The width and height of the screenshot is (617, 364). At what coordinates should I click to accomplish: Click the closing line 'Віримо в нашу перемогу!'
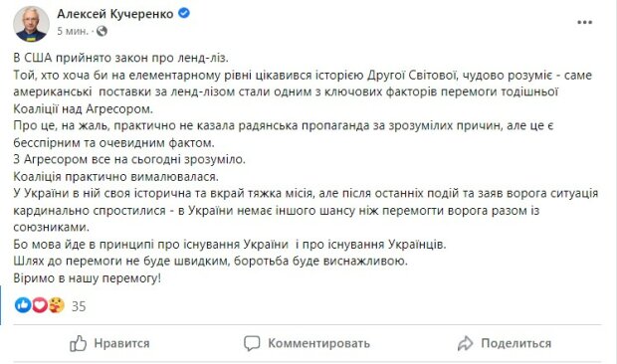(88, 278)
